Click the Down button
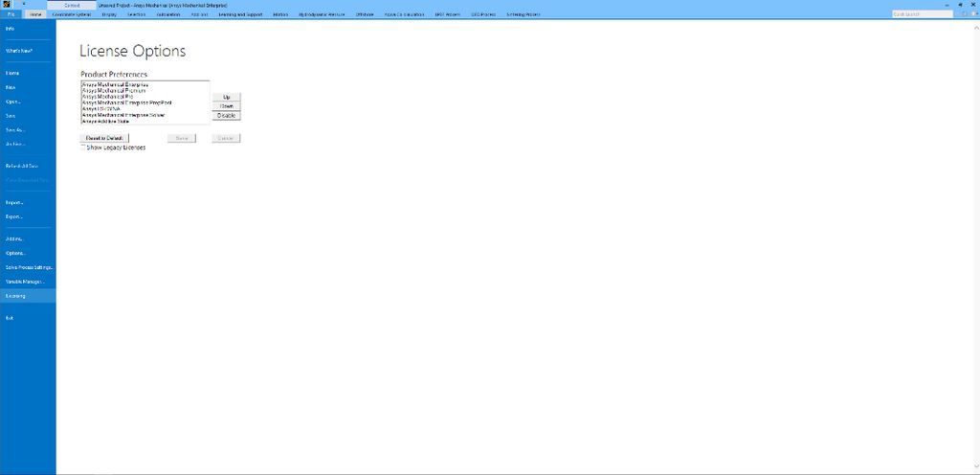This screenshot has width=980, height=475. 226,106
